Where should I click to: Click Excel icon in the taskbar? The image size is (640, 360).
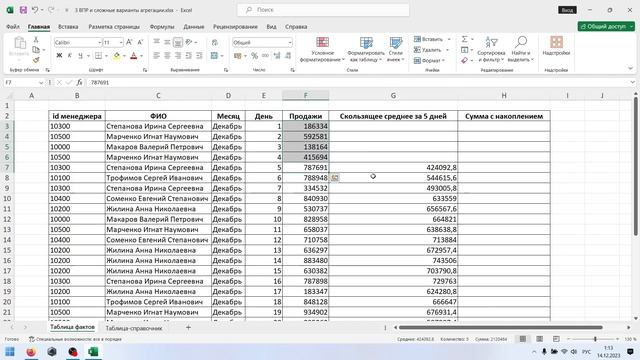click(93, 352)
